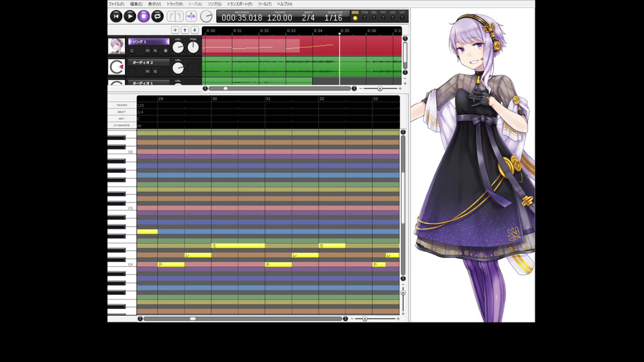Select the ソング 1 track name
This screenshot has height=362, width=644.
pyautogui.click(x=149, y=42)
